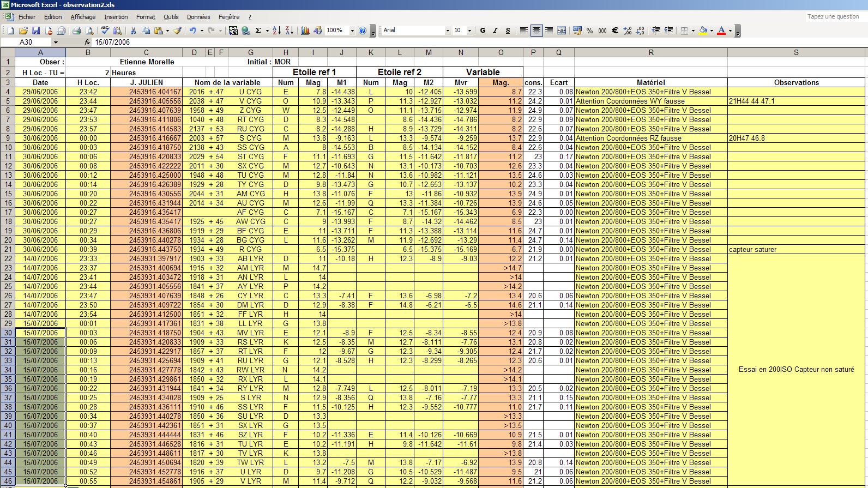
Task: Select the cell containing 'capteur saturer'
Action: coord(796,249)
